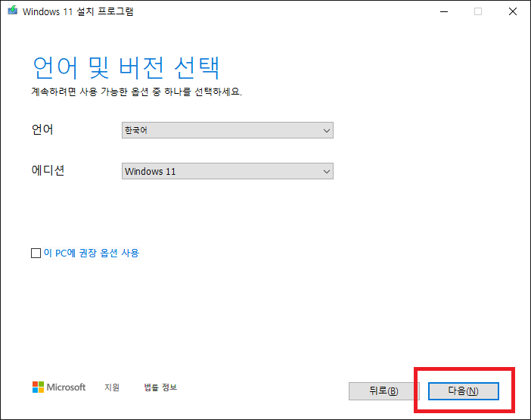Open the 에디션 dropdown showing Windows 11

[x=227, y=171]
